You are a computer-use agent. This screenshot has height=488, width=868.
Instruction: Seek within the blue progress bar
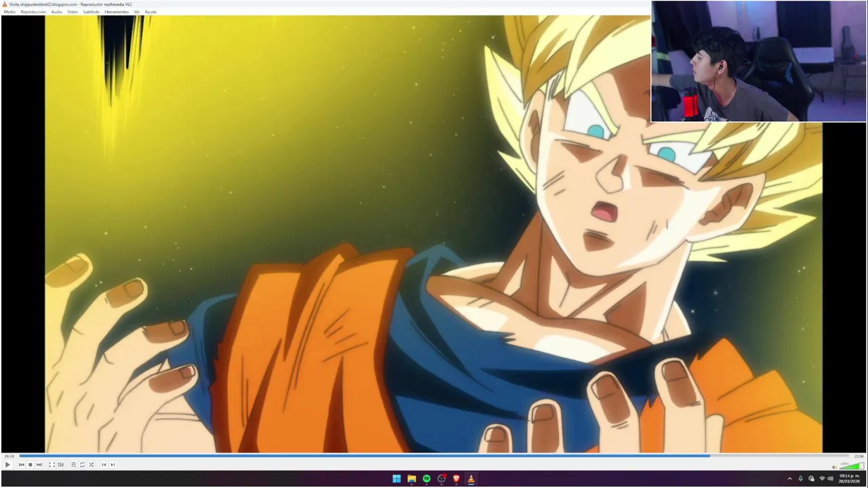tap(434, 456)
